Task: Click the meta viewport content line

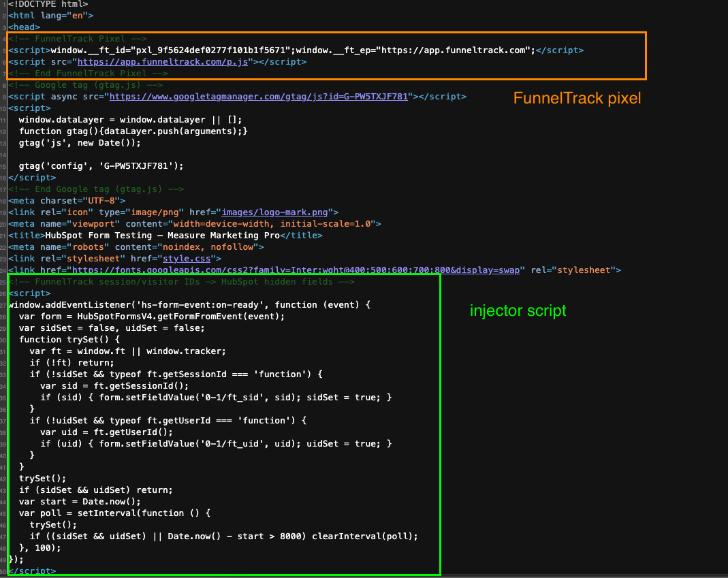Action: click(x=195, y=224)
